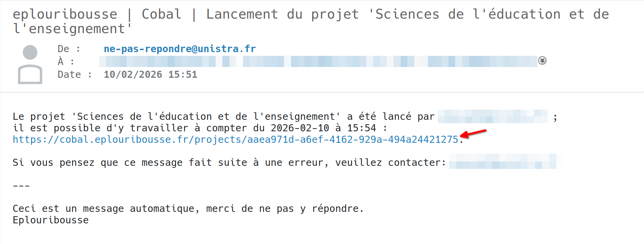Click the 'À :' header label
The image size is (644, 244).
click(66, 62)
